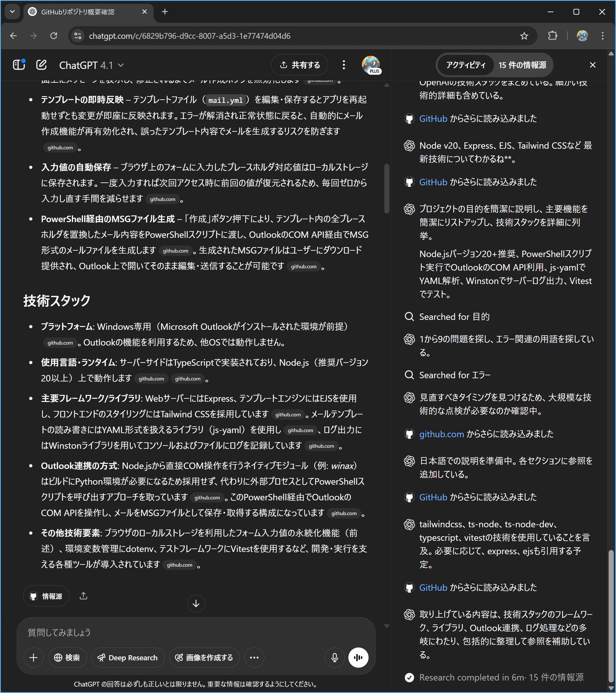Click the chatgpt.com URL address bar
Image resolution: width=616 pixels, height=693 pixels.
189,36
